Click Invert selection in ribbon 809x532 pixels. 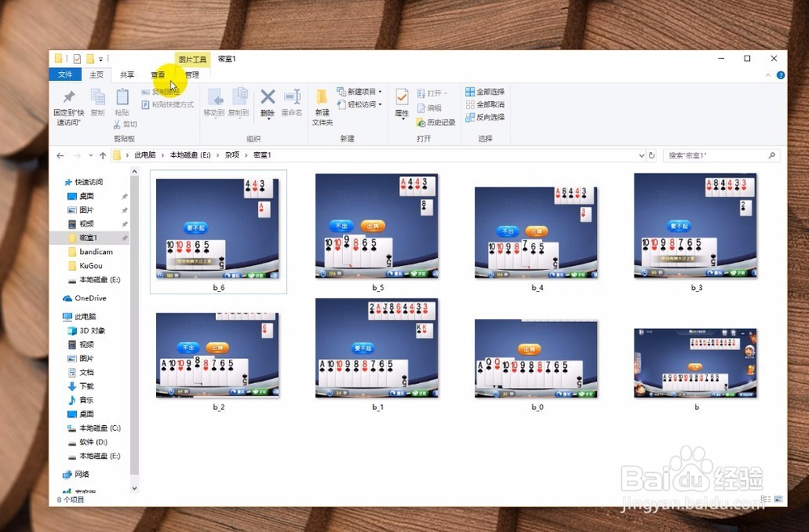pos(485,117)
